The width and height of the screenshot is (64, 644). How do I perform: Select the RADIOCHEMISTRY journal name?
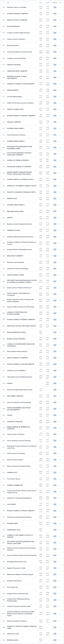[x=13, y=90]
